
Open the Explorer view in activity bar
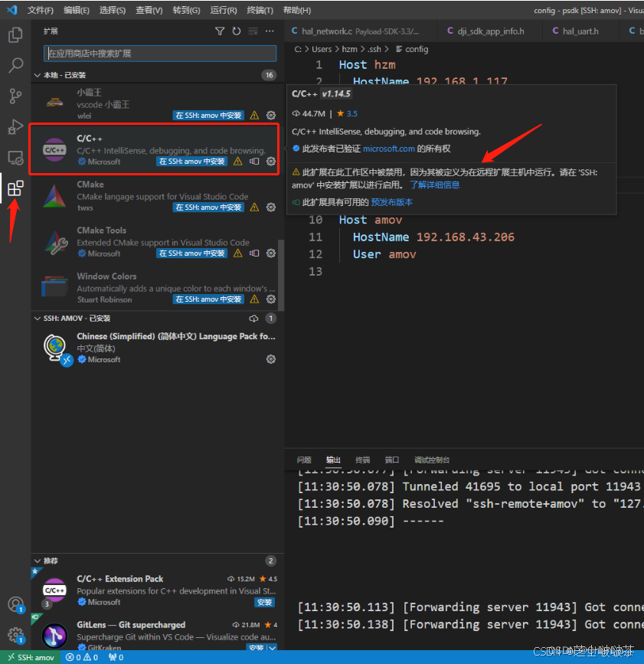(15, 34)
